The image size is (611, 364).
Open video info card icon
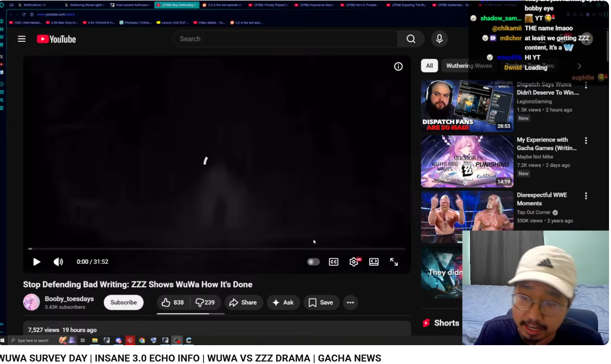(398, 66)
